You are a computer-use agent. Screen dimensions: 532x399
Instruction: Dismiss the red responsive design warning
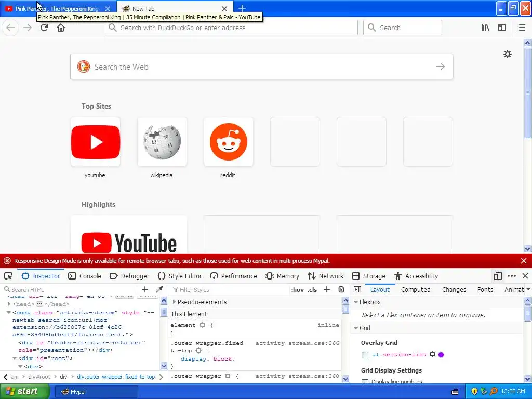pyautogui.click(x=524, y=261)
